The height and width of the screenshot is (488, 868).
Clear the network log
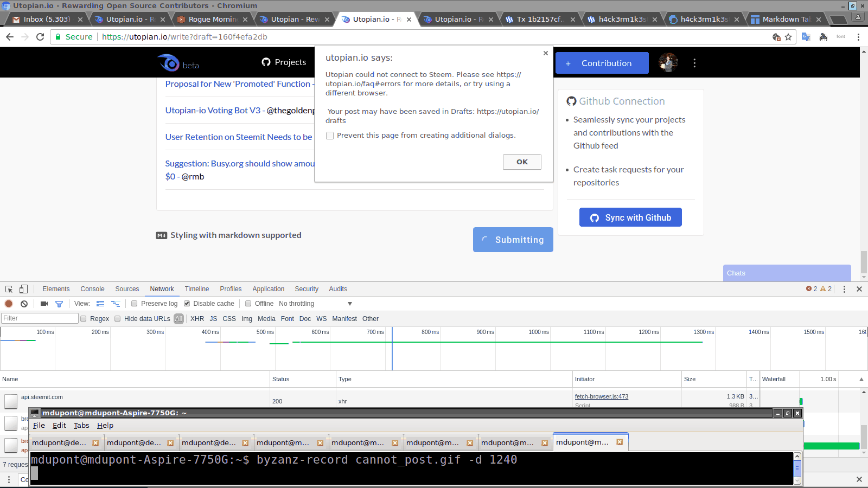click(x=24, y=304)
